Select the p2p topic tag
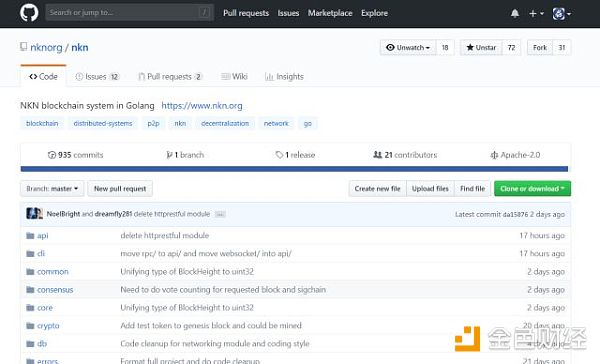The height and width of the screenshot is (364, 600). [x=153, y=123]
